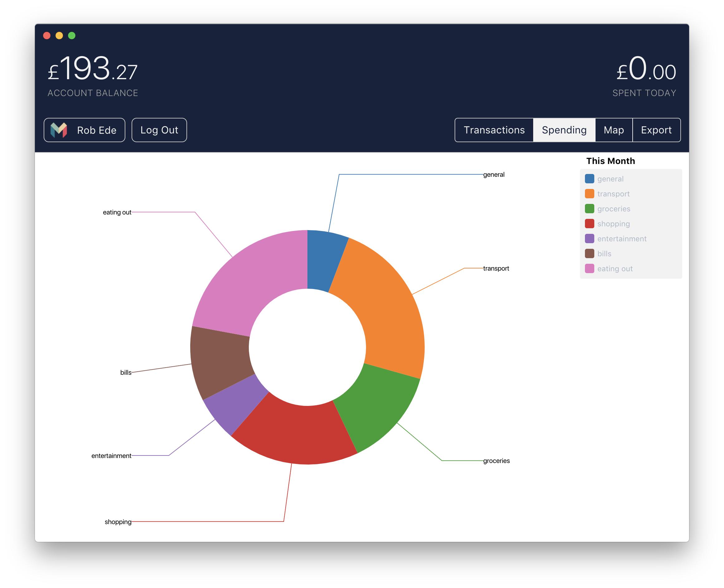Image resolution: width=724 pixels, height=588 pixels.
Task: Click the pink eating out legend swatch
Action: pos(589,269)
